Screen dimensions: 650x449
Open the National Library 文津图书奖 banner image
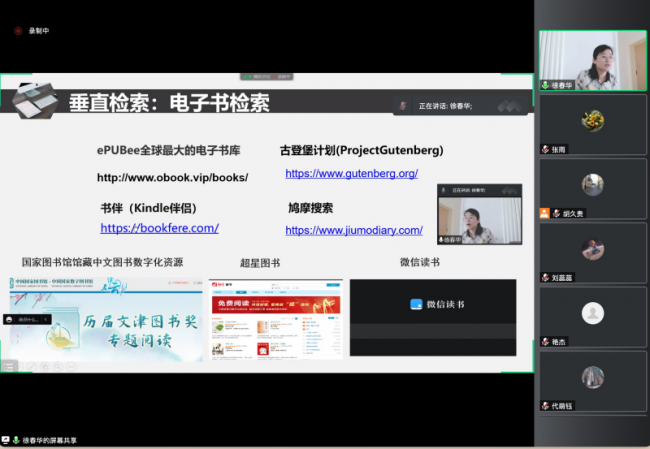pyautogui.click(x=106, y=319)
